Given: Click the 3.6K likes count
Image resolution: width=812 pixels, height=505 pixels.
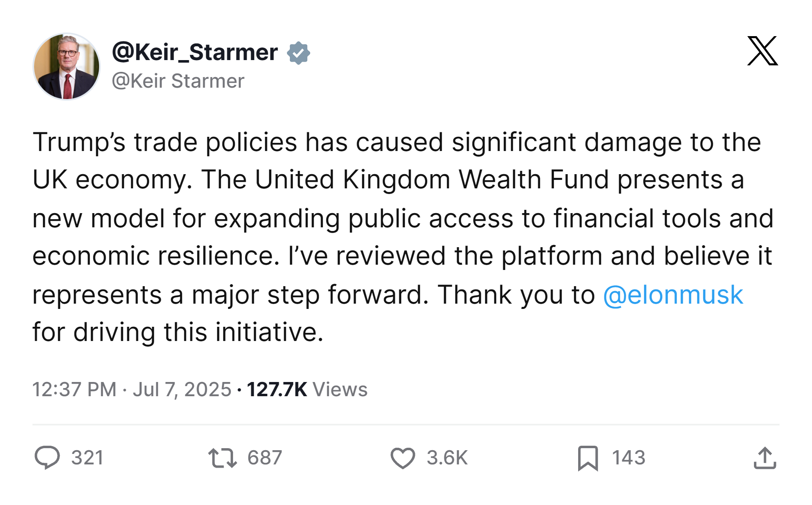Looking at the screenshot, I should tap(447, 458).
